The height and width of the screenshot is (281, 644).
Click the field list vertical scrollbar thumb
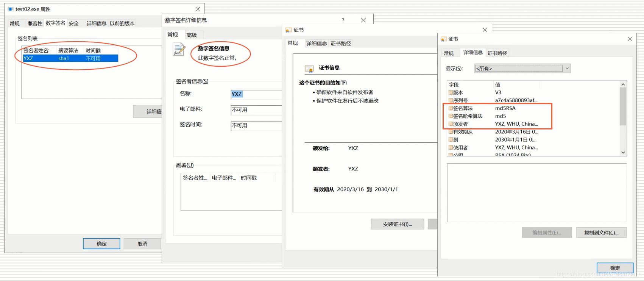(x=623, y=107)
